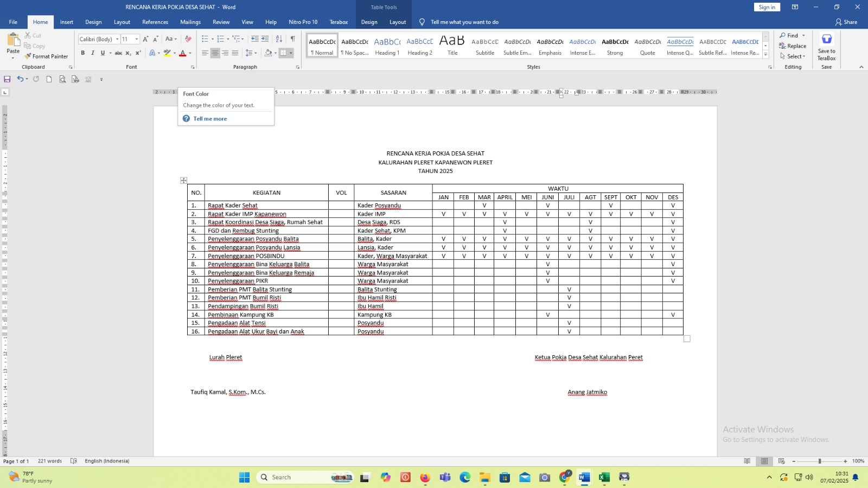
Task: Increase font size with Grow Font
Action: 145,39
